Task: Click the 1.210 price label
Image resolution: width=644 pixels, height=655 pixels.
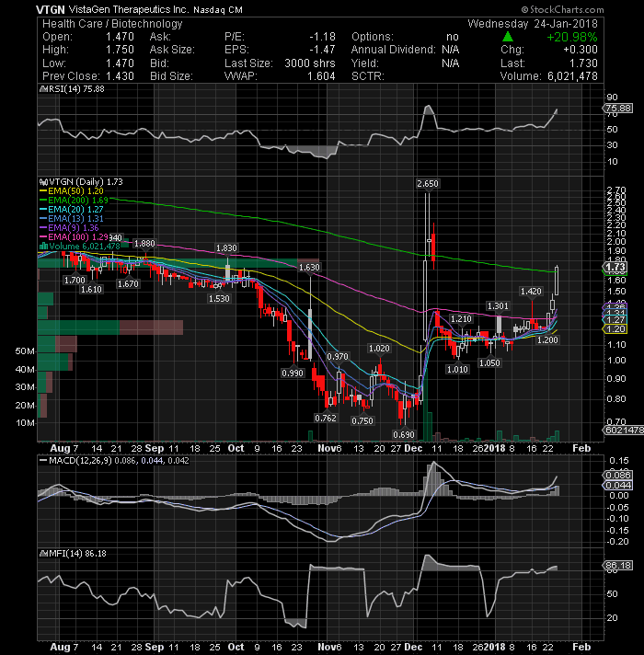Action: [461, 319]
